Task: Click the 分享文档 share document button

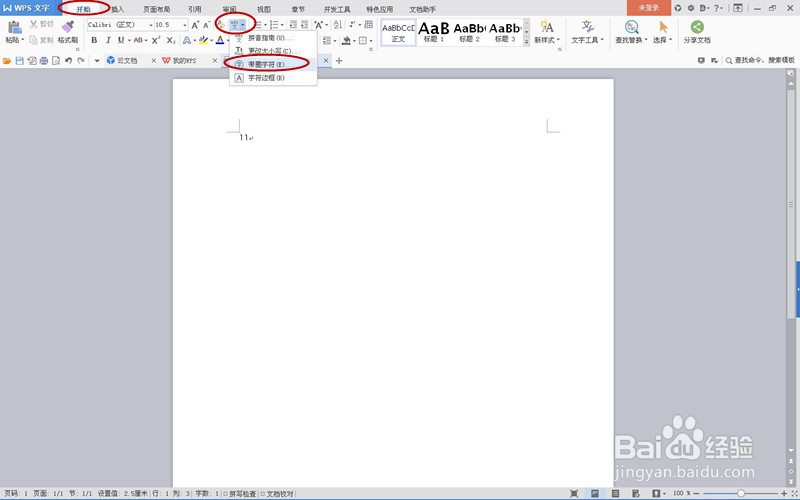Action: pyautogui.click(x=697, y=32)
